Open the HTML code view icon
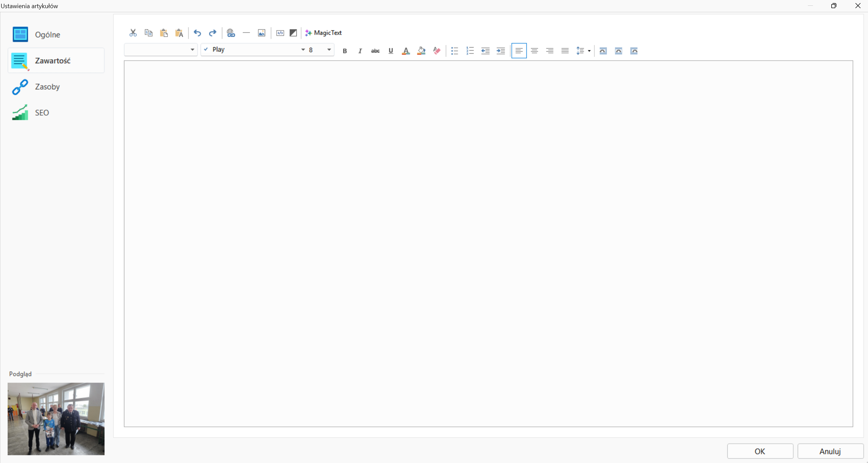The height and width of the screenshot is (463, 868). (280, 33)
